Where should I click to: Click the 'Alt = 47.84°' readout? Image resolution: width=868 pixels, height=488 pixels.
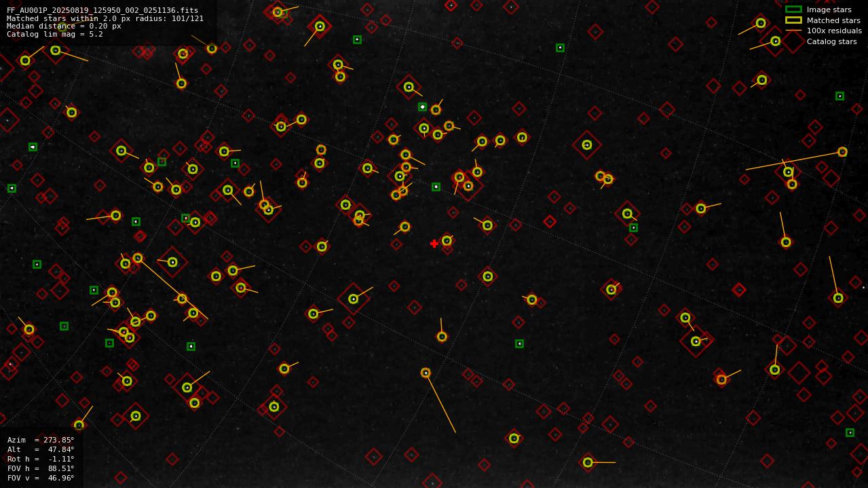(x=41, y=449)
